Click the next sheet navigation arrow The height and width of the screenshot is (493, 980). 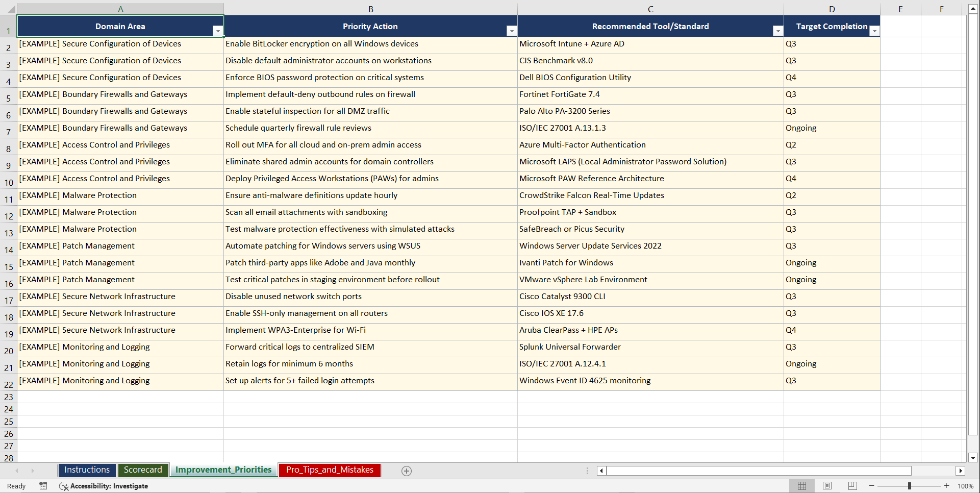coord(33,471)
